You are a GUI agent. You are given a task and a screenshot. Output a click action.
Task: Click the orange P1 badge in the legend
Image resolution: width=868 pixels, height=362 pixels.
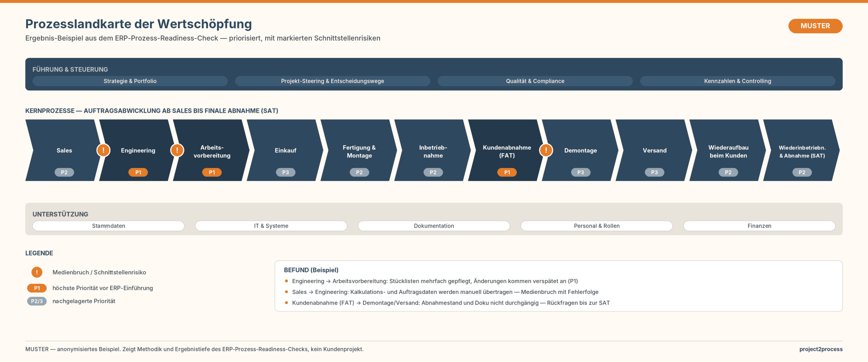coord(37,288)
